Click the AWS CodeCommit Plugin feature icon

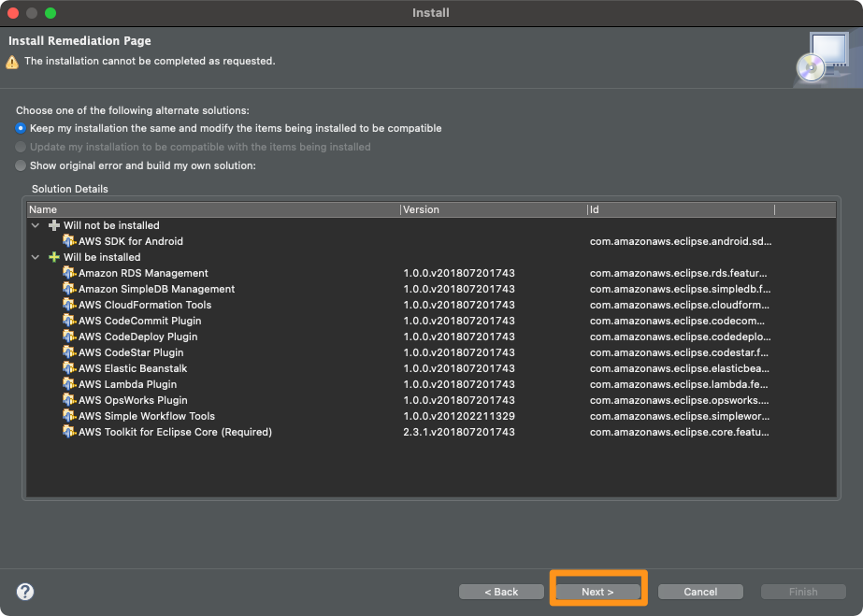[69, 321]
